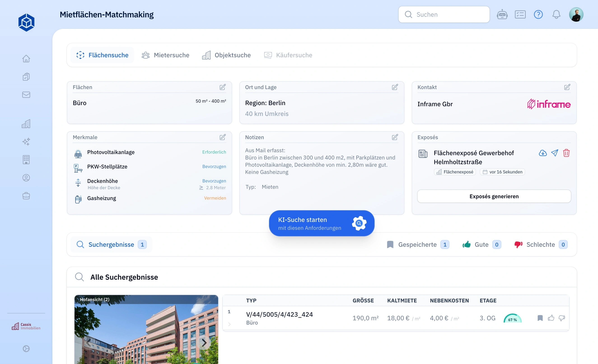The image size is (598, 364).
Task: Edit the Flächen card
Action: coord(223,87)
